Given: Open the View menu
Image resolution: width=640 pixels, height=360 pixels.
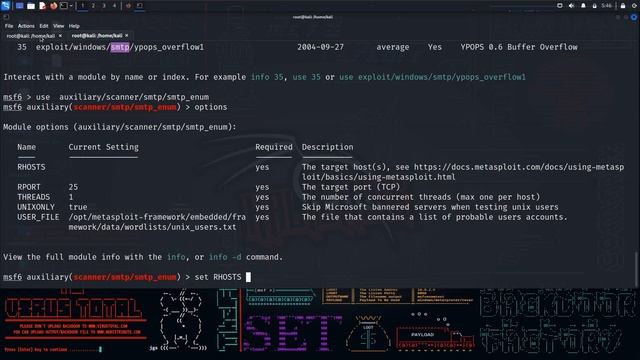Looking at the screenshot, I should [58, 26].
